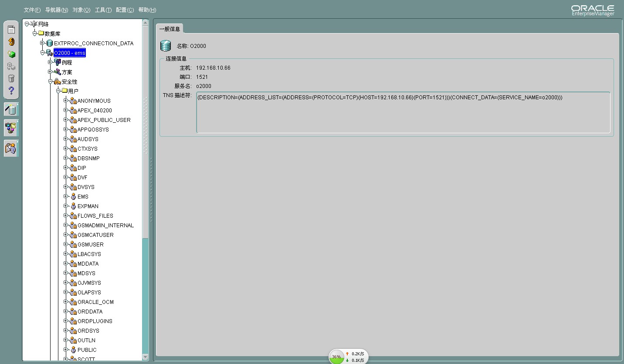Click the TNS 描述符 text area
Image resolution: width=624 pixels, height=364 pixels.
(x=403, y=112)
